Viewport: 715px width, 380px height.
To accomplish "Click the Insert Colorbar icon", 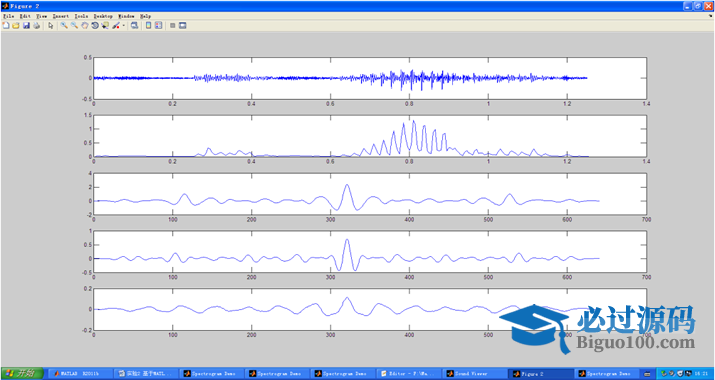I will click(148, 26).
